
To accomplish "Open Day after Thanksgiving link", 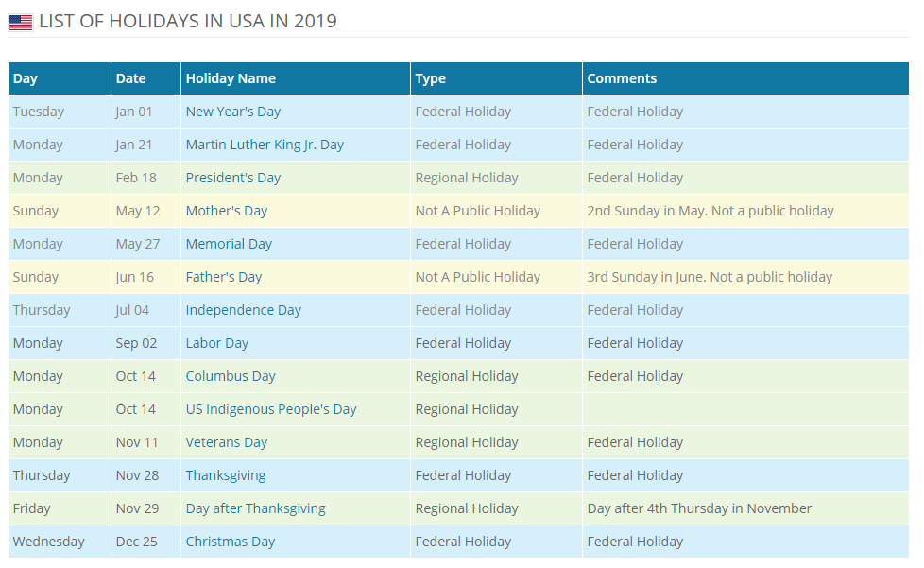I will (256, 508).
